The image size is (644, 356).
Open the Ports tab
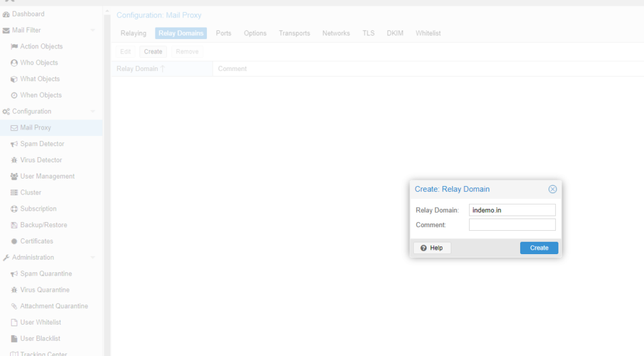[223, 33]
